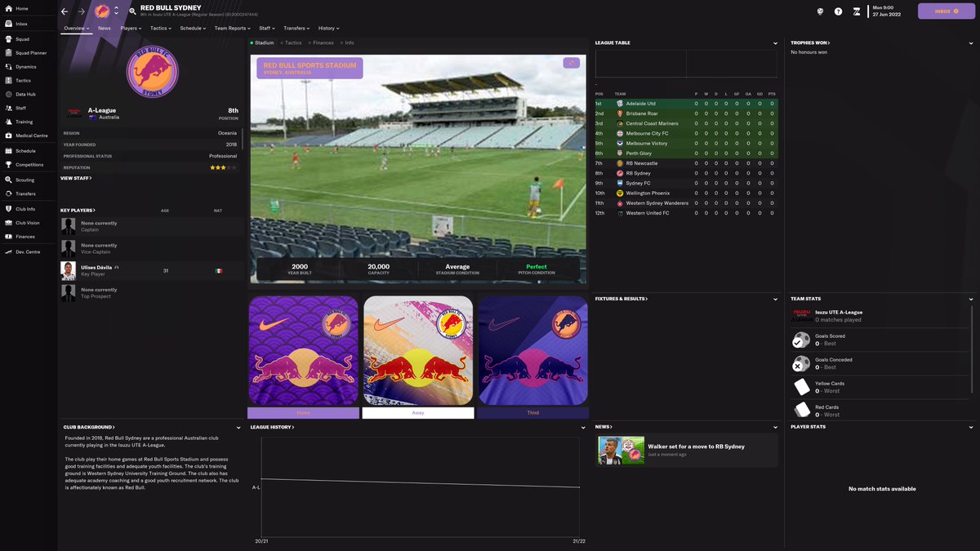Open Home from the sidebar

click(x=22, y=8)
